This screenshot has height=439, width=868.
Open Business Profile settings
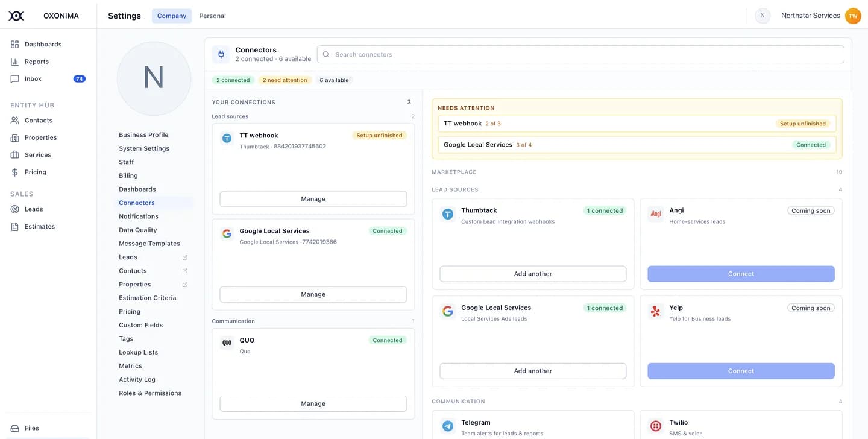coord(143,135)
